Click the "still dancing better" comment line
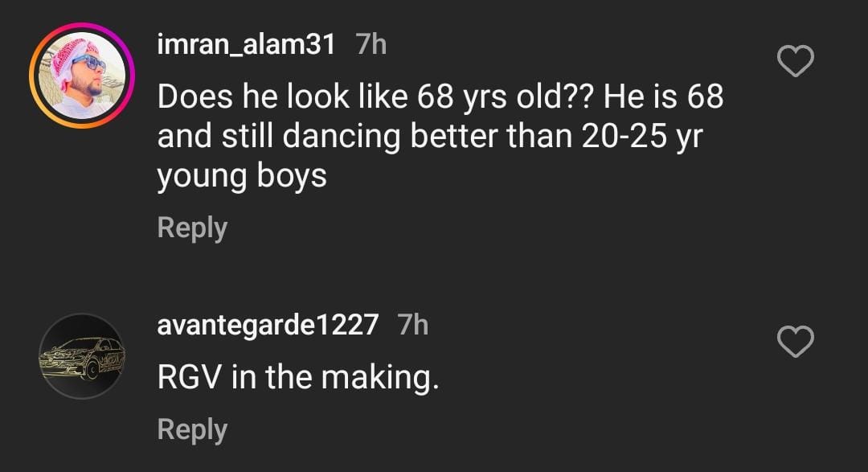Viewport: 868px width, 472px height. click(428, 136)
